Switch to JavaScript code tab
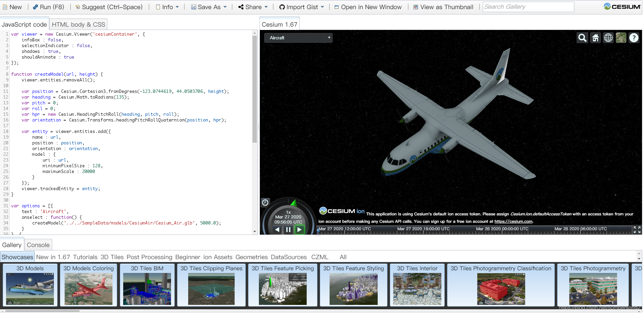The image size is (644, 314). tap(24, 25)
